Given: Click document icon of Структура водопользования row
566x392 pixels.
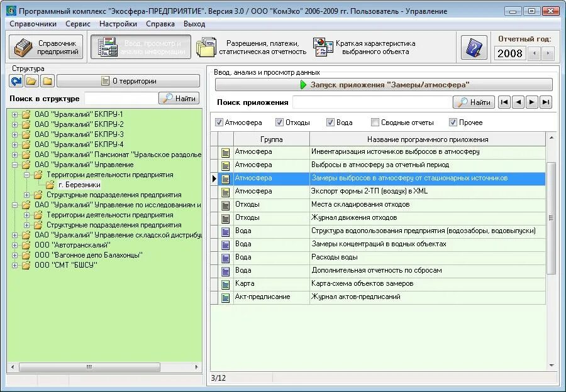Looking at the screenshot, I should click(x=226, y=232).
